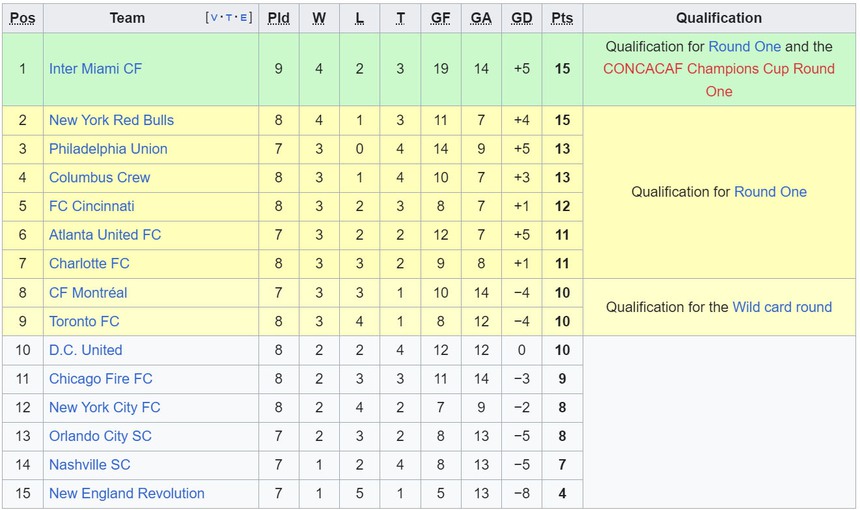Select the D.C. United link
The image size is (860, 510).
85,350
